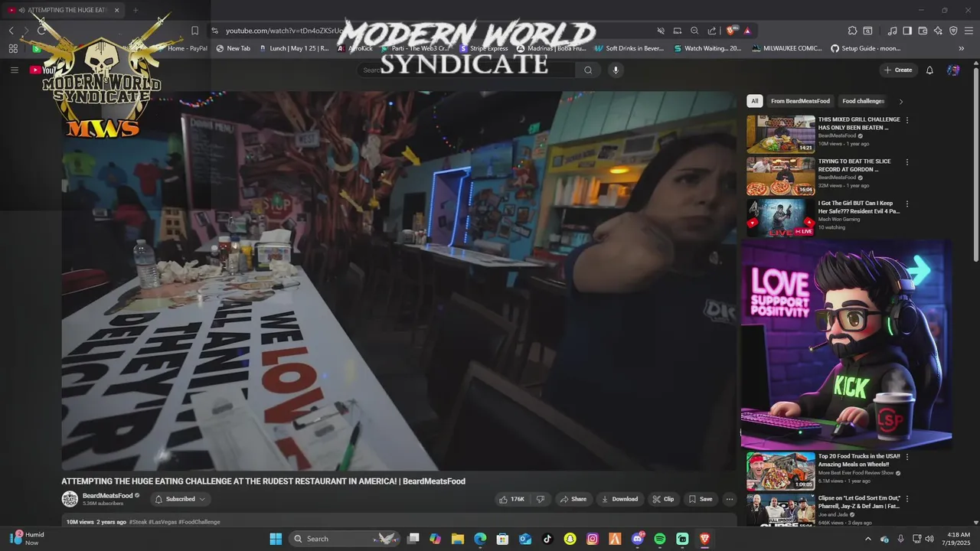Open more actions ellipsis below the video
Screen dimensions: 980x551
[730, 499]
